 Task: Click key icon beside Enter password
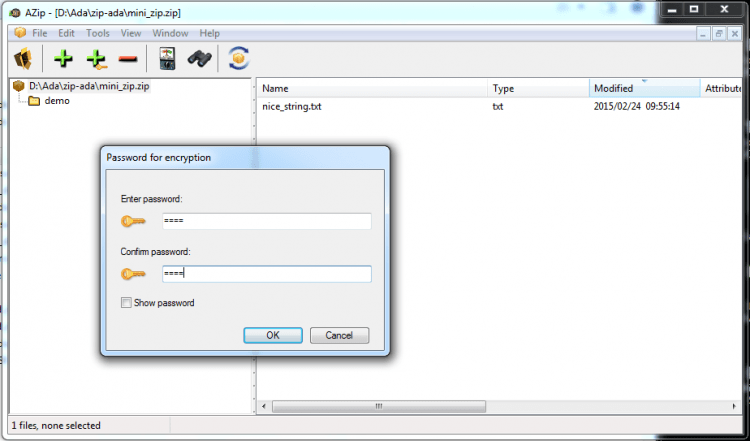pyautogui.click(x=133, y=221)
